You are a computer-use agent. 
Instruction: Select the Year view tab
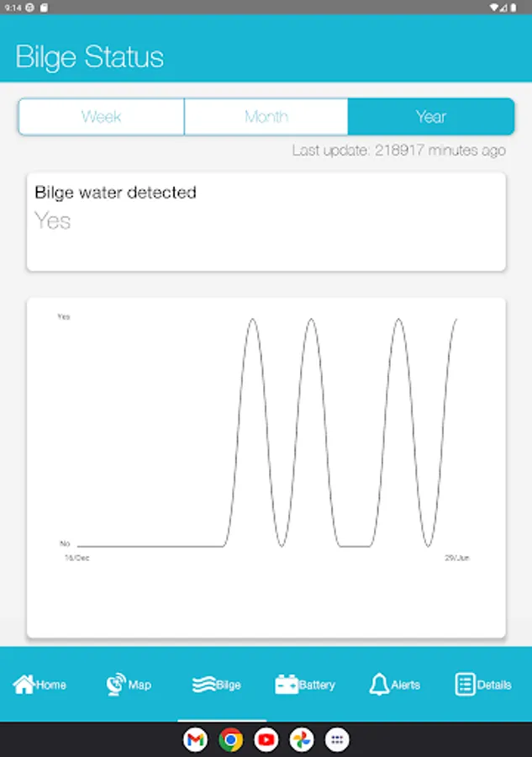point(430,117)
